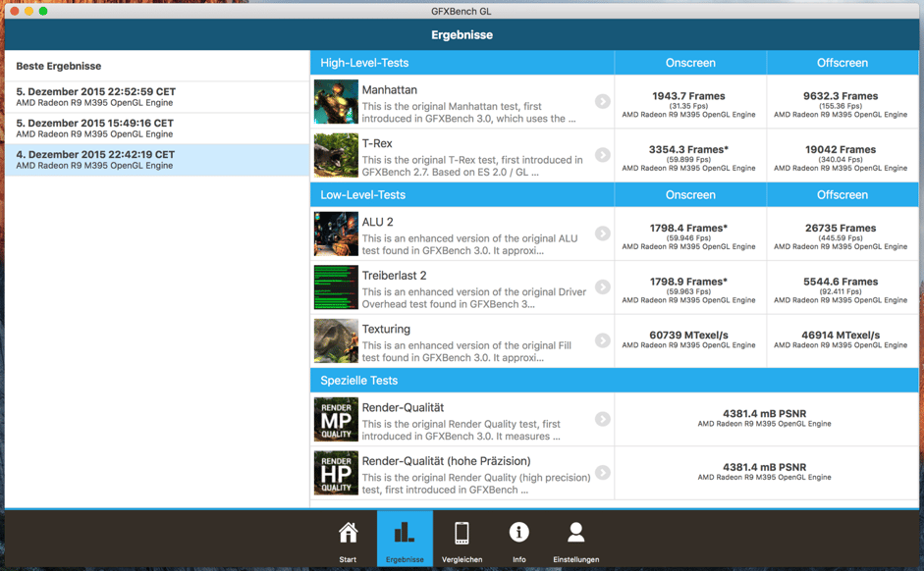Expand Treiberlast 2 details arrow

point(602,286)
